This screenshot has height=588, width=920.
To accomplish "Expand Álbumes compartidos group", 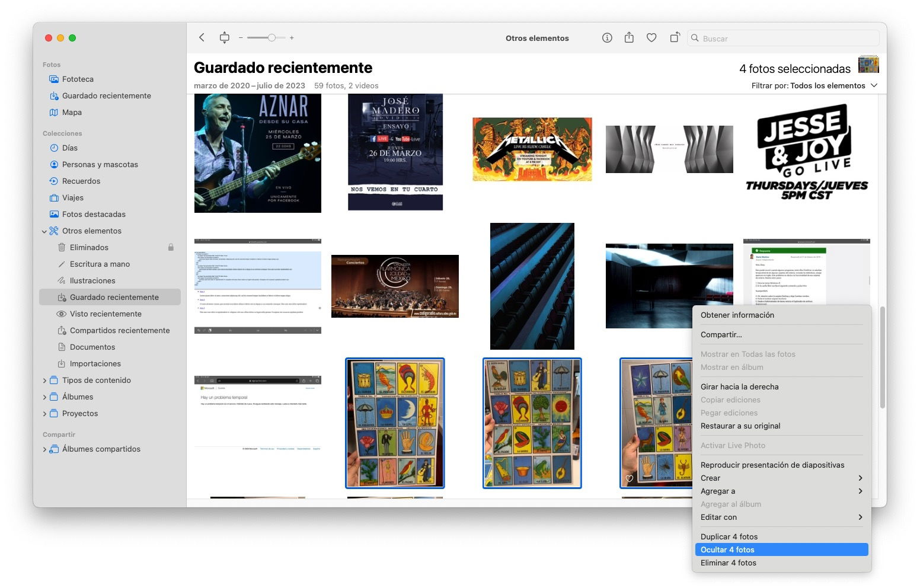I will pos(44,449).
